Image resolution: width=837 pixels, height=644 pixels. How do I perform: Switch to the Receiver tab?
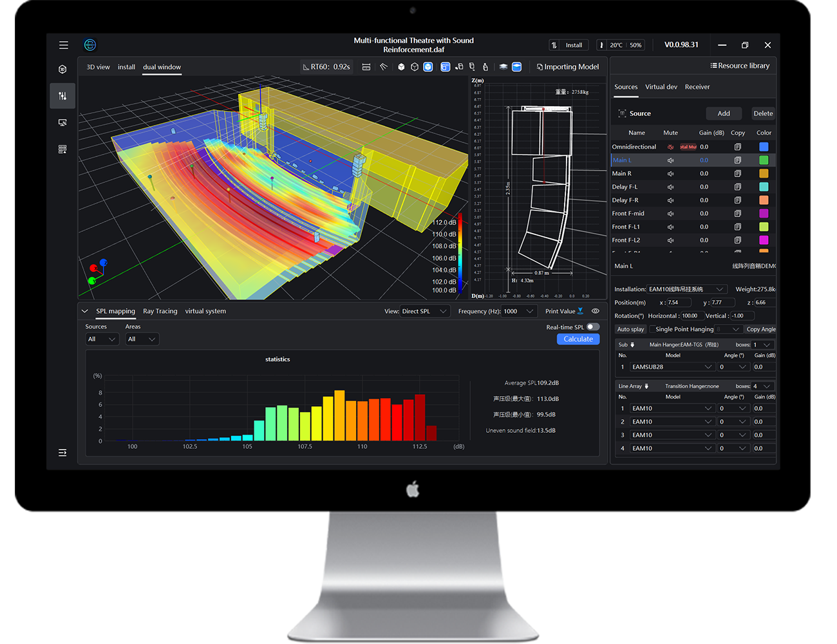tap(697, 87)
